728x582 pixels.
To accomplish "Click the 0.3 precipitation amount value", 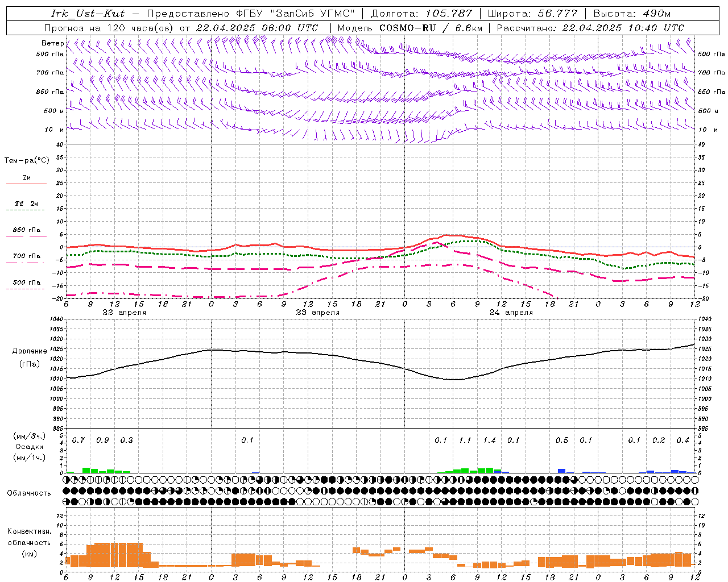I will [126, 440].
